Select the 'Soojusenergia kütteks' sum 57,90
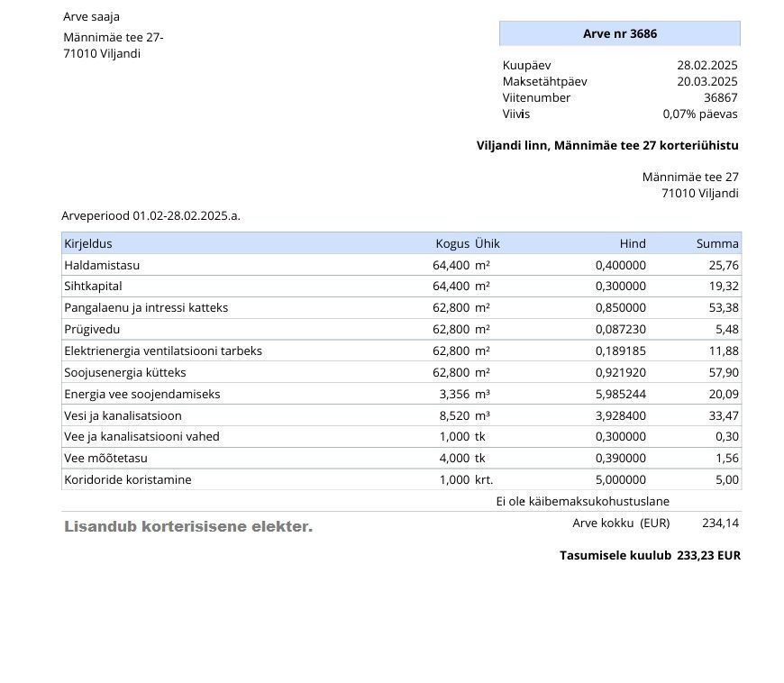784x683 pixels. 724,372
